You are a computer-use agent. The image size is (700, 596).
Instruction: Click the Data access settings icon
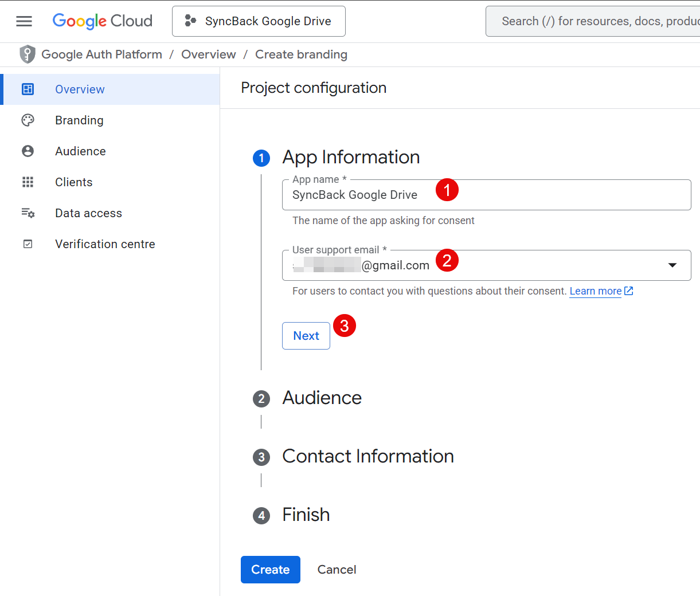(28, 213)
